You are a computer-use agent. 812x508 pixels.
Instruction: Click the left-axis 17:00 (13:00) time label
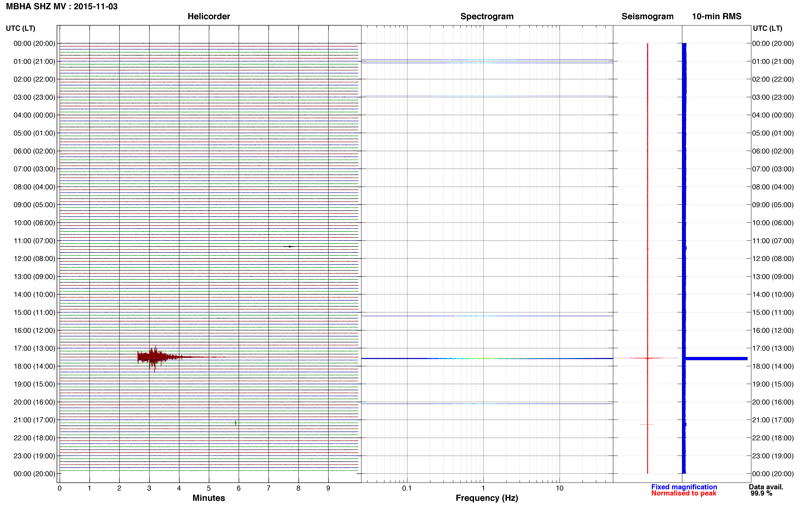pyautogui.click(x=34, y=348)
